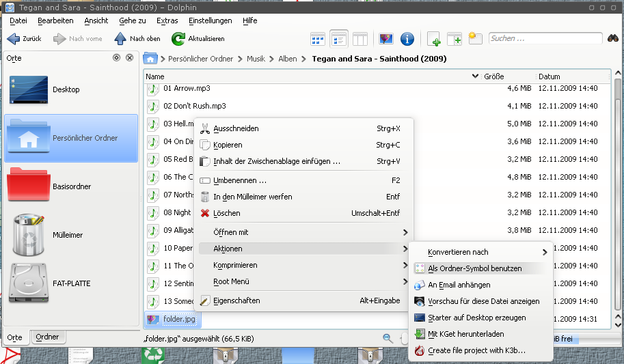Click the zoom out magnifier icon

(x=388, y=338)
